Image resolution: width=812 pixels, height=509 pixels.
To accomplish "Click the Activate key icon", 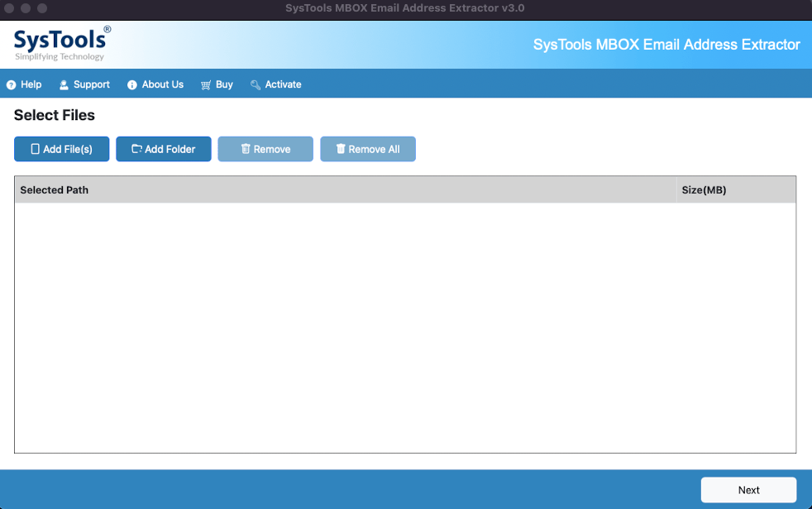I will [256, 85].
